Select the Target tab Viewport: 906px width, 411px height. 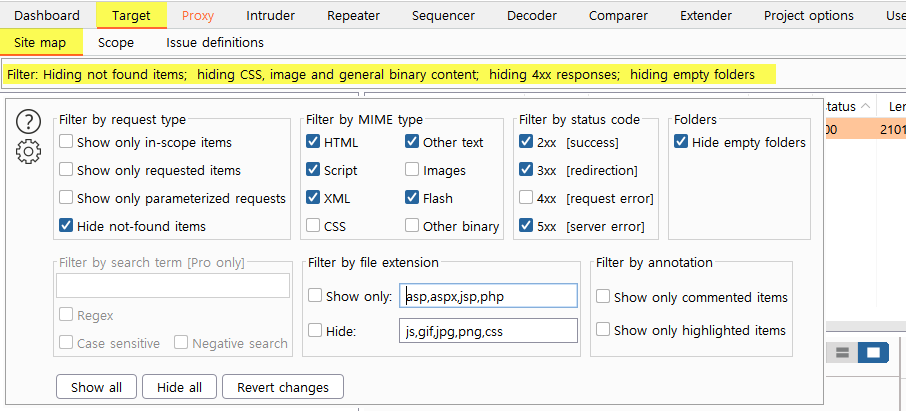pyautogui.click(x=131, y=16)
